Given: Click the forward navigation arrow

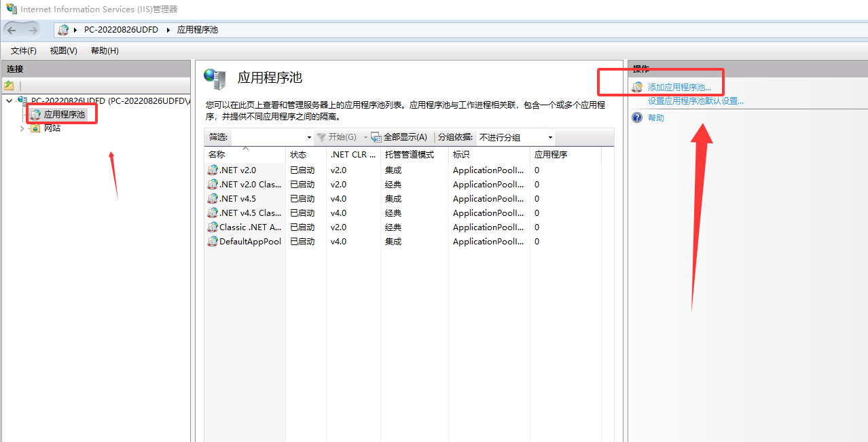Looking at the screenshot, I should (33, 30).
